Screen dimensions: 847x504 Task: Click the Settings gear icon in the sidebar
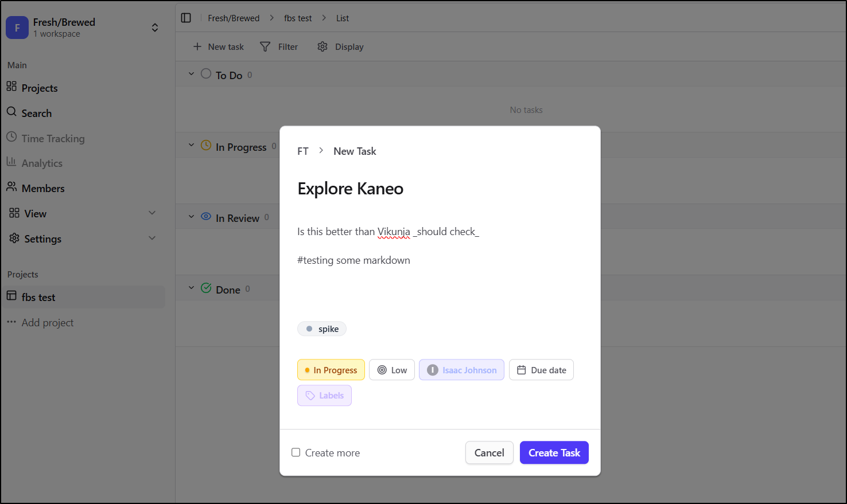(14, 238)
